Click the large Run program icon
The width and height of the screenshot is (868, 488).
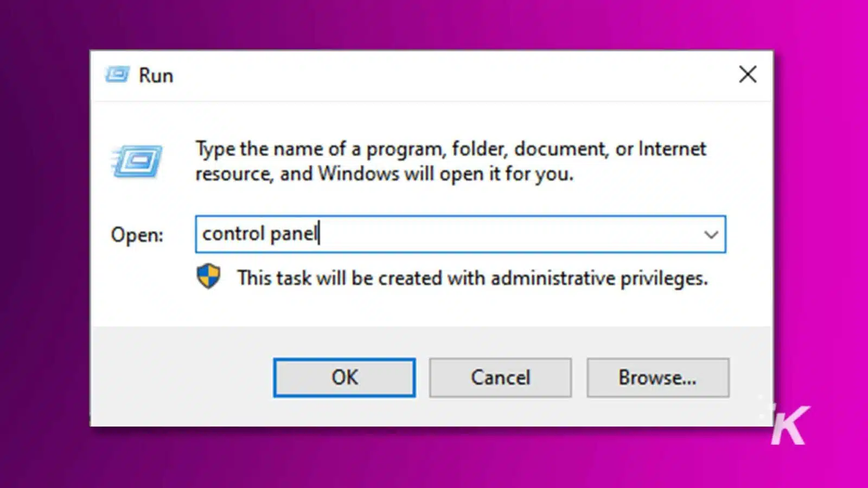click(x=137, y=161)
